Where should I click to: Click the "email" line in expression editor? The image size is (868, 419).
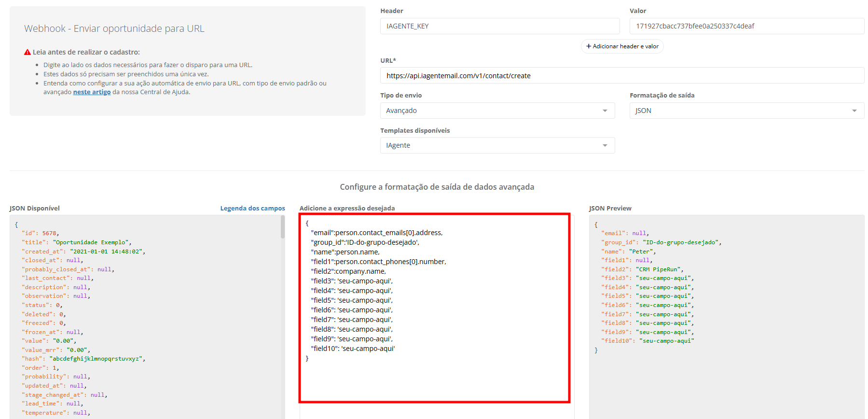(x=376, y=233)
